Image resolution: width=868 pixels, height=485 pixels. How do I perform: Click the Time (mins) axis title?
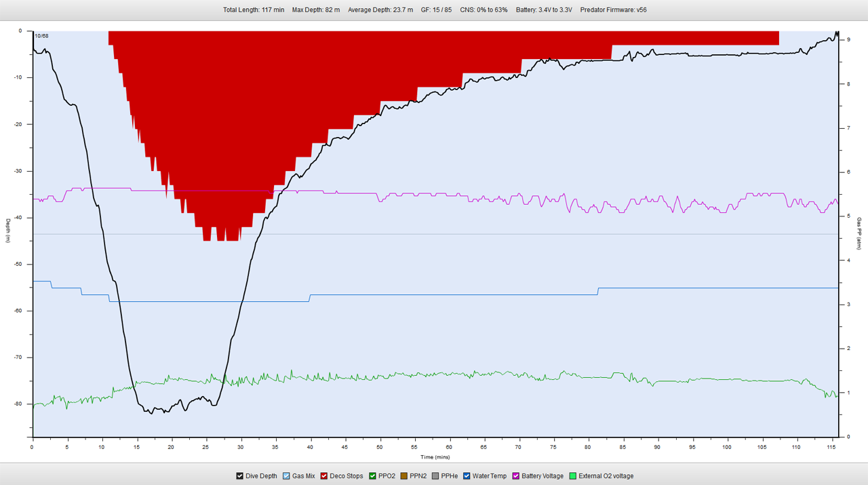click(433, 457)
